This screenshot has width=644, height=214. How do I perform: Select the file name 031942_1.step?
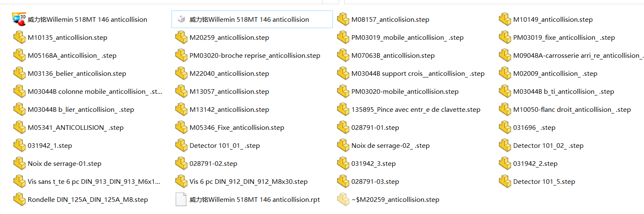pos(50,146)
